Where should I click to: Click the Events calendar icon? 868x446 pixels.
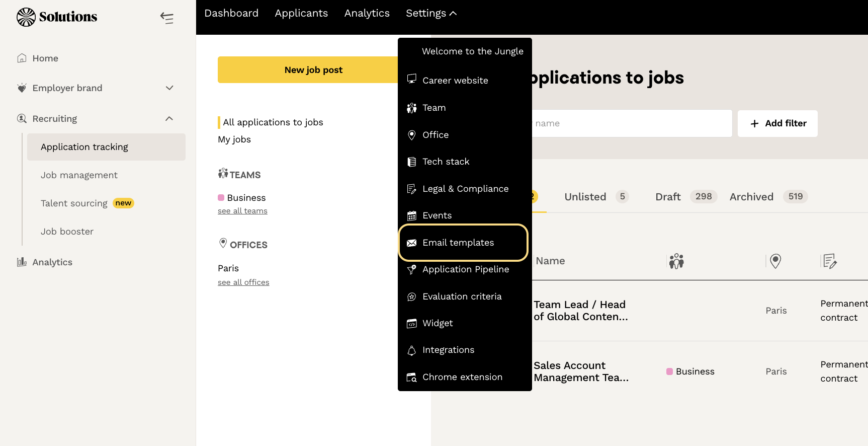411,216
